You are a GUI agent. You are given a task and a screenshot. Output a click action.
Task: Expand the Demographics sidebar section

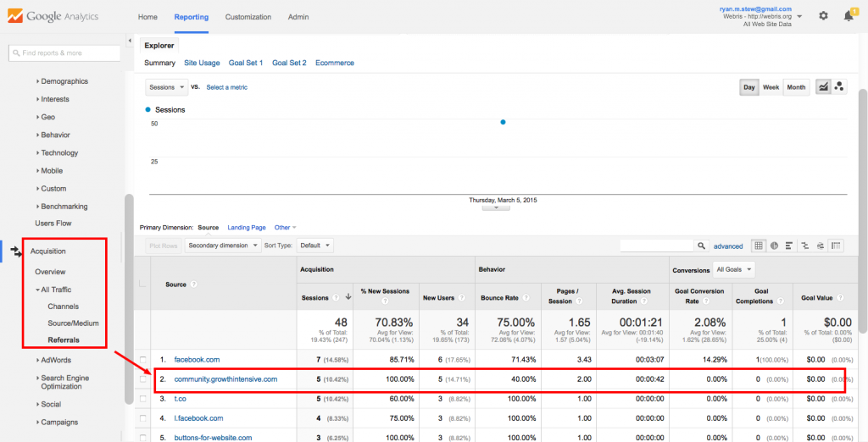(x=62, y=81)
